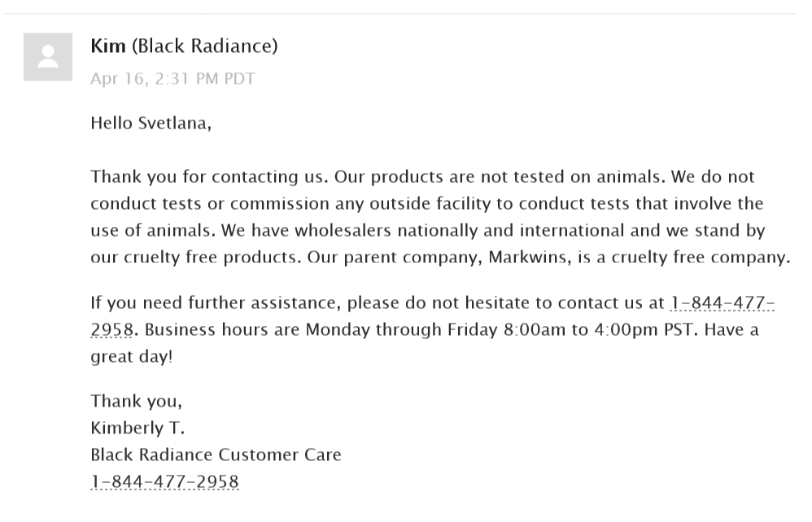Click the If you need further assistance text
Viewport: 812px width, 522px height.
click(216, 302)
